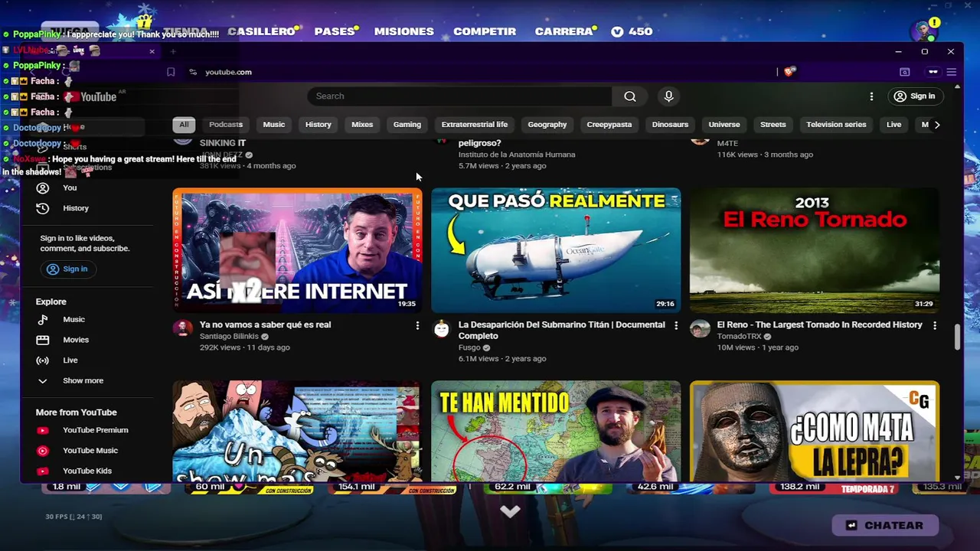The width and height of the screenshot is (980, 551).
Task: Open Santiago Bilinkis channel avatar
Action: click(182, 329)
